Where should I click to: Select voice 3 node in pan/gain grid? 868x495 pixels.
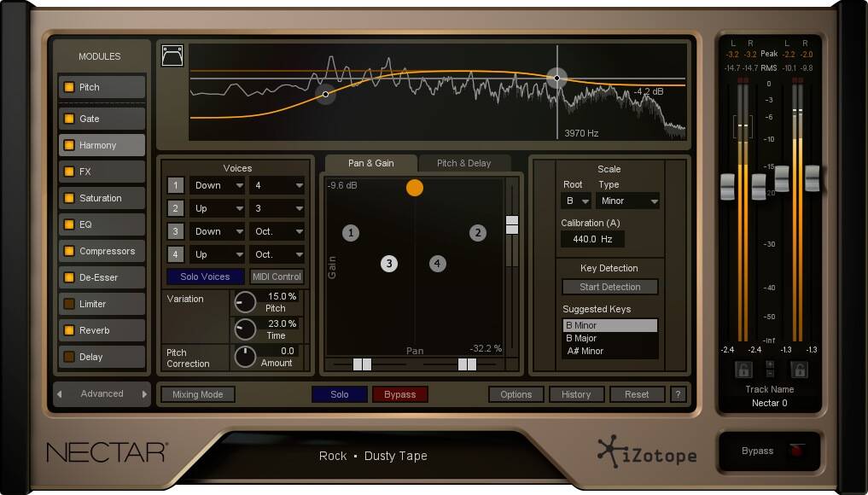[x=389, y=264]
